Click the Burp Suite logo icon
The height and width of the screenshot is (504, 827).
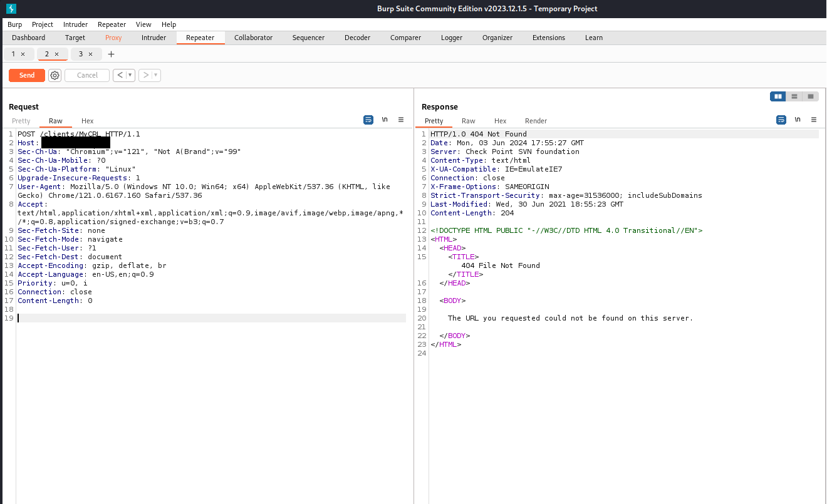[11, 9]
